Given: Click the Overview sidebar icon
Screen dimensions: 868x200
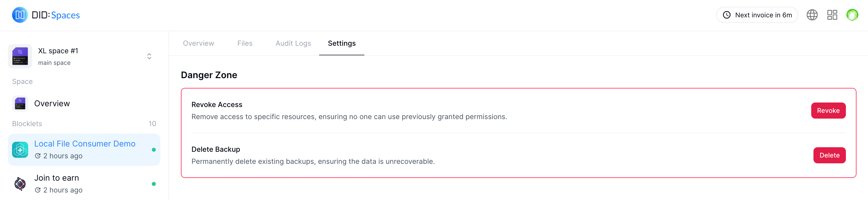Looking at the screenshot, I should [x=20, y=103].
